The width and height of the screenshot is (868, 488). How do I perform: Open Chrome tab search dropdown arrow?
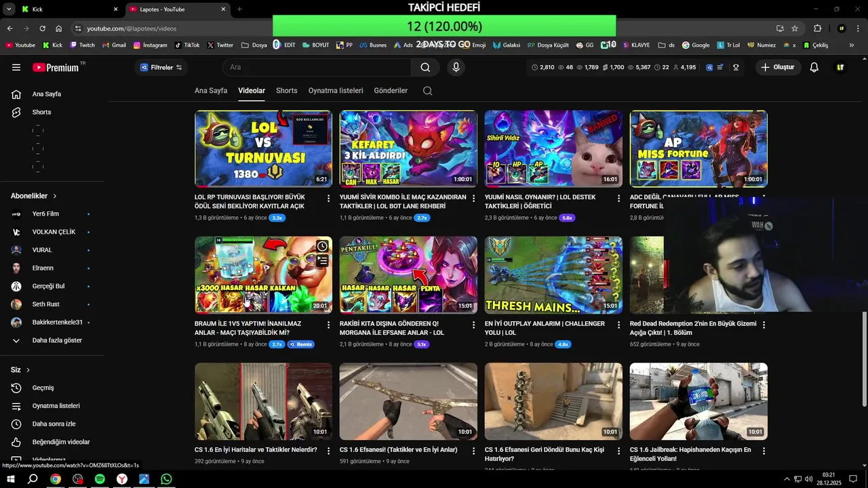(x=9, y=9)
